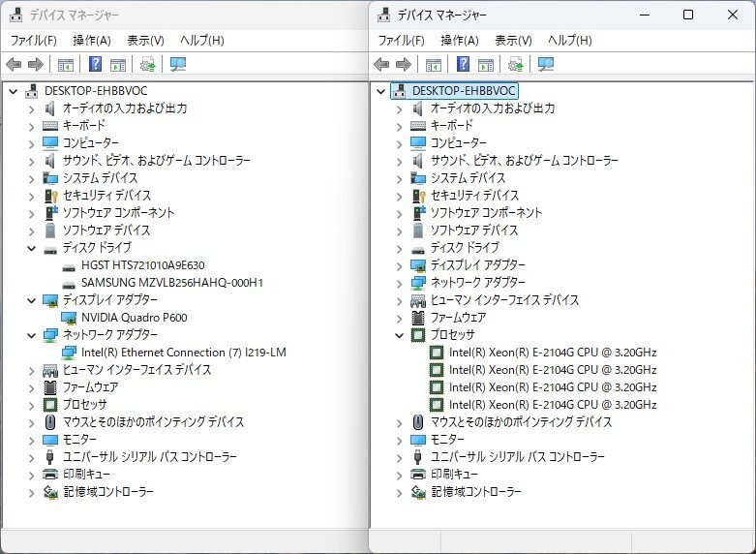Viewport: 756px width, 554px height.
Task: Select ソフトウェア コンポーネント in right window
Action: click(x=486, y=213)
